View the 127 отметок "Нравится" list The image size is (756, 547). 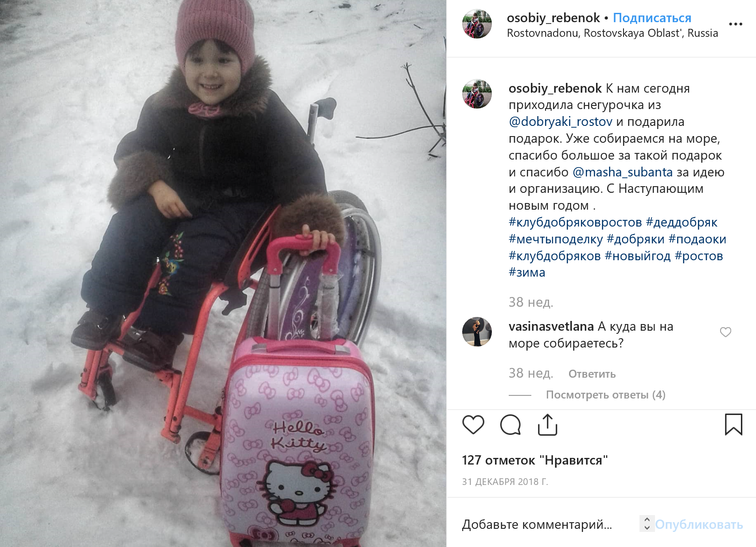(534, 460)
